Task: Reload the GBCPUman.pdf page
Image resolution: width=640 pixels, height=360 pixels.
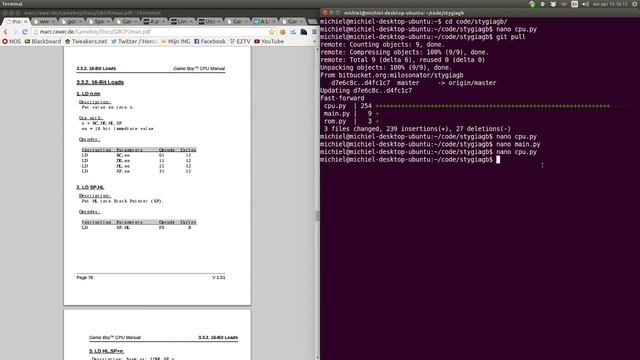Action: pyautogui.click(x=24, y=32)
